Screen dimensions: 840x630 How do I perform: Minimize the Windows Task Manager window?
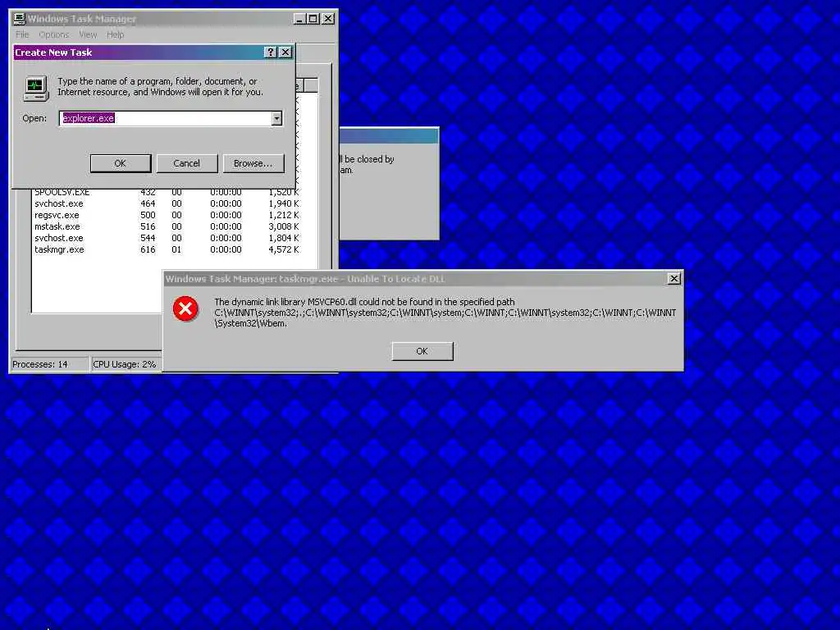(300, 19)
